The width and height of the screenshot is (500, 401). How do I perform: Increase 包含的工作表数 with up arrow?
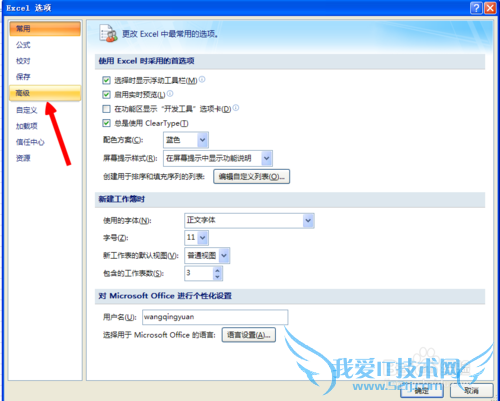click(217, 270)
